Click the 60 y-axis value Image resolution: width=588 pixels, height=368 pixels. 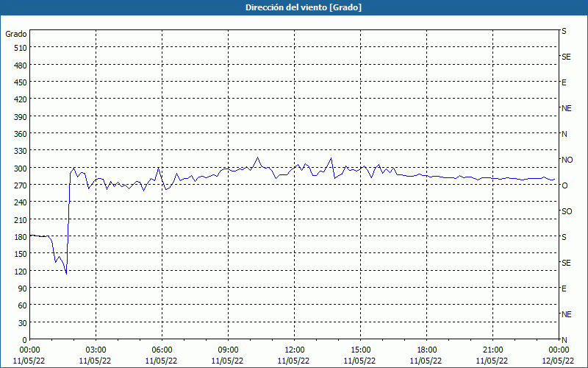[x=23, y=305]
